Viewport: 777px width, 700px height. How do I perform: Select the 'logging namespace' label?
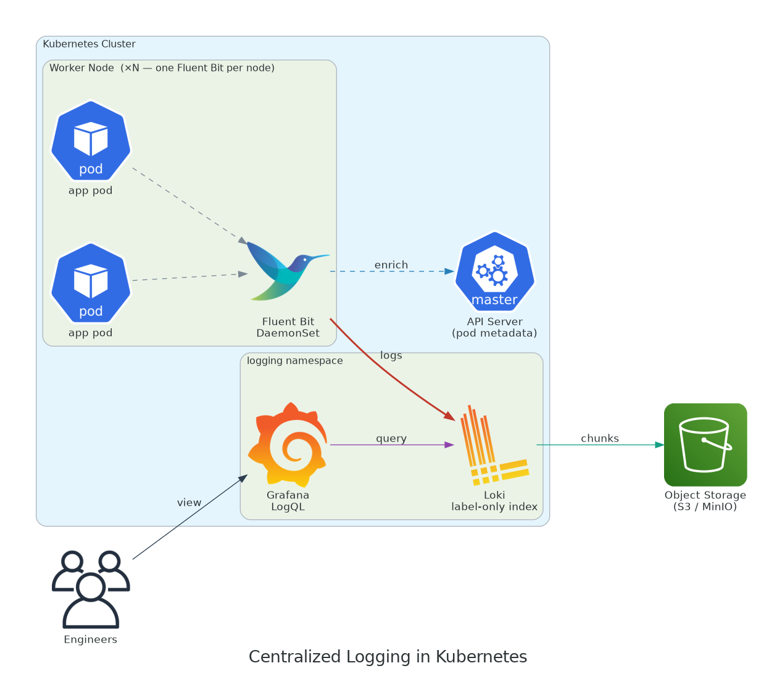[x=295, y=361]
